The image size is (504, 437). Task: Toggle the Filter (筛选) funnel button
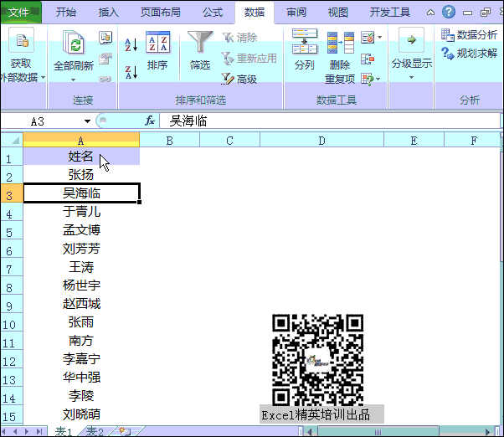200,50
